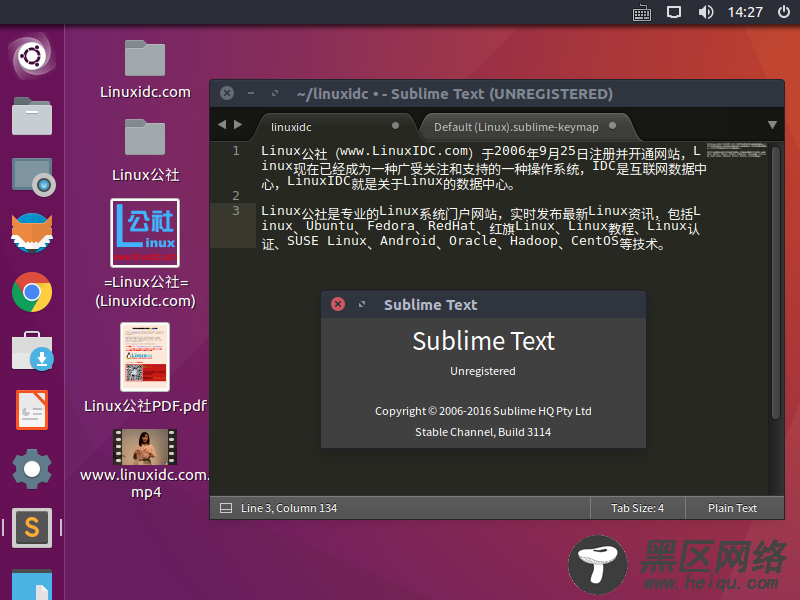Screen dimensions: 800x600
Task: Toggle the side bar status icon
Action: (226, 508)
